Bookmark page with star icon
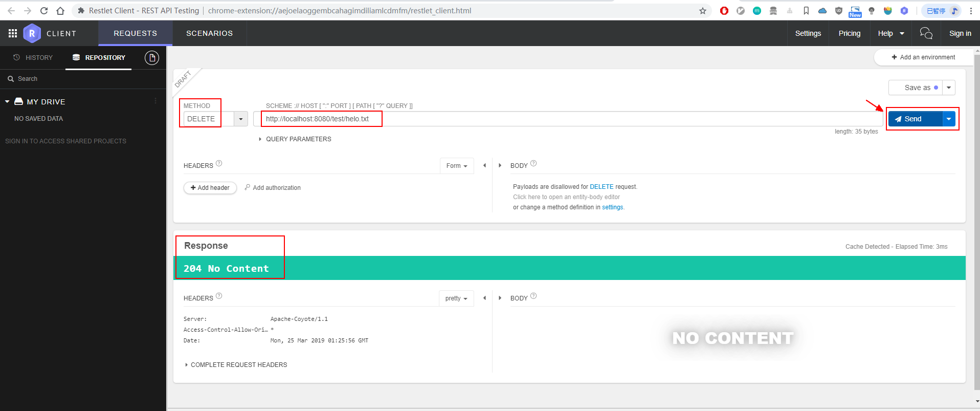This screenshot has width=980, height=411. pyautogui.click(x=703, y=11)
